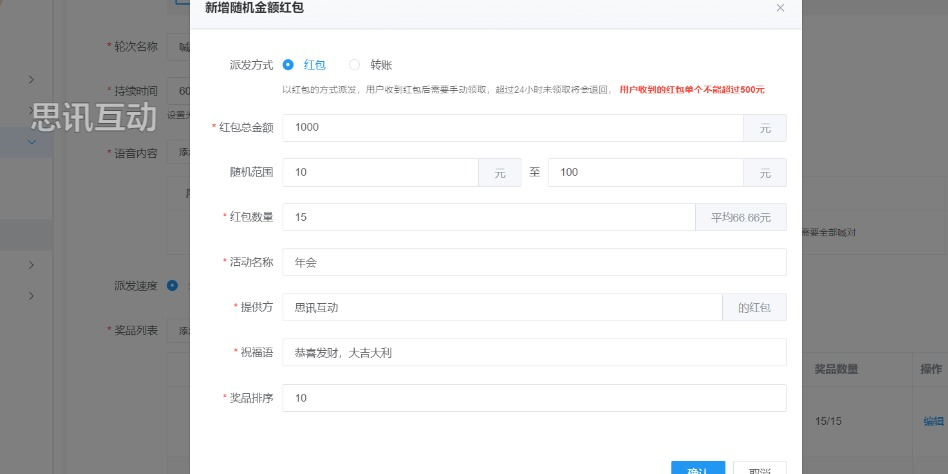Edit the 活动名称 field containing 年会

534,262
